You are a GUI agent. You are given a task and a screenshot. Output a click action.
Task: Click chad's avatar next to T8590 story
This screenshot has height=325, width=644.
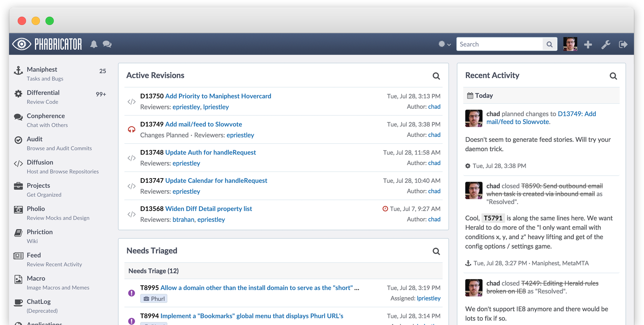(474, 190)
